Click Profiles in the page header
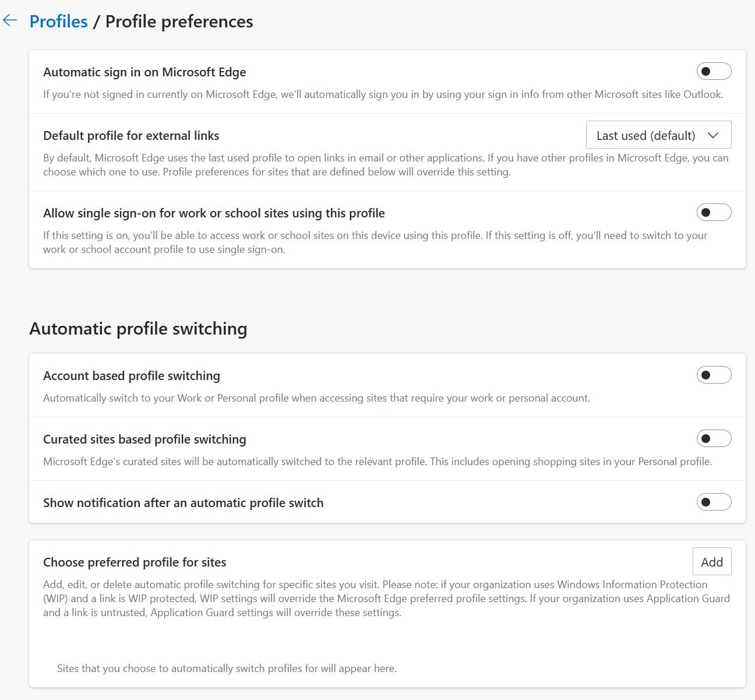Viewport: 755px width, 700px height. (x=58, y=21)
